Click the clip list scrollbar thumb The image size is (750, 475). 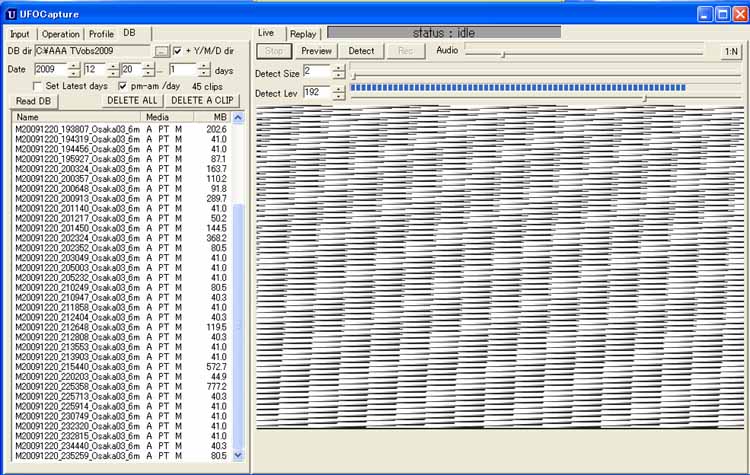tap(238, 327)
